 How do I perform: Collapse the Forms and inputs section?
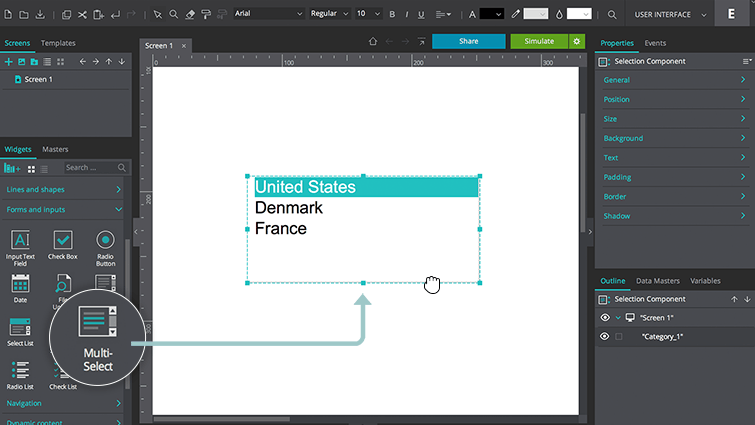coord(64,209)
